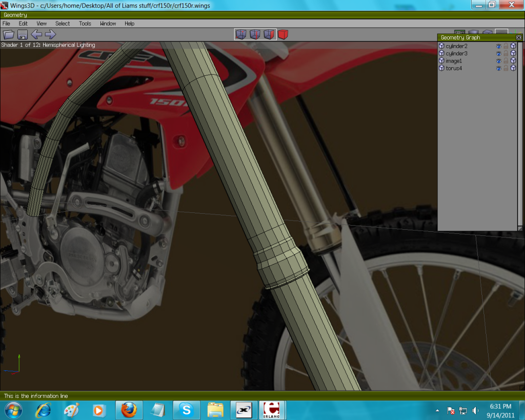Switch to Edge selection mode cube
This screenshot has height=420, width=525.
(255, 34)
